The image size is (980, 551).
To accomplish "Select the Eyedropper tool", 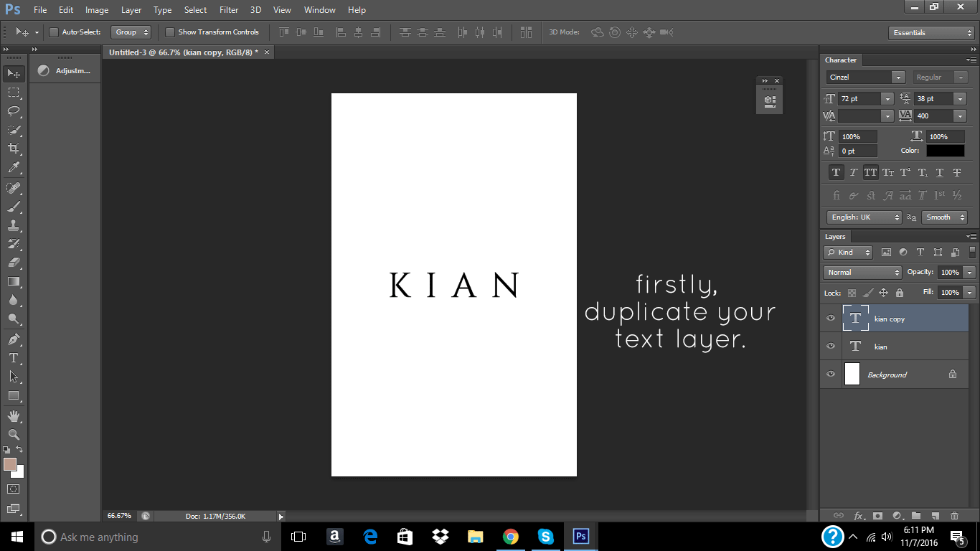I will tap(14, 168).
